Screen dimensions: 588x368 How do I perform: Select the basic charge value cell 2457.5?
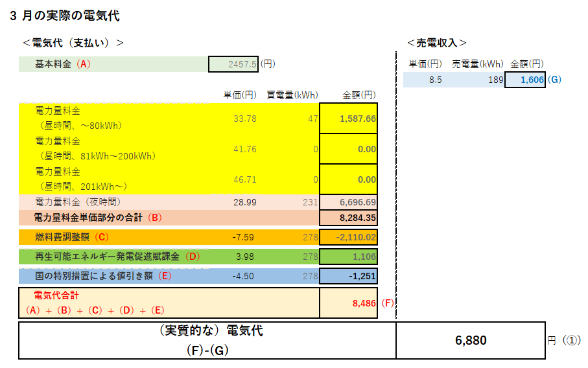pyautogui.click(x=233, y=64)
